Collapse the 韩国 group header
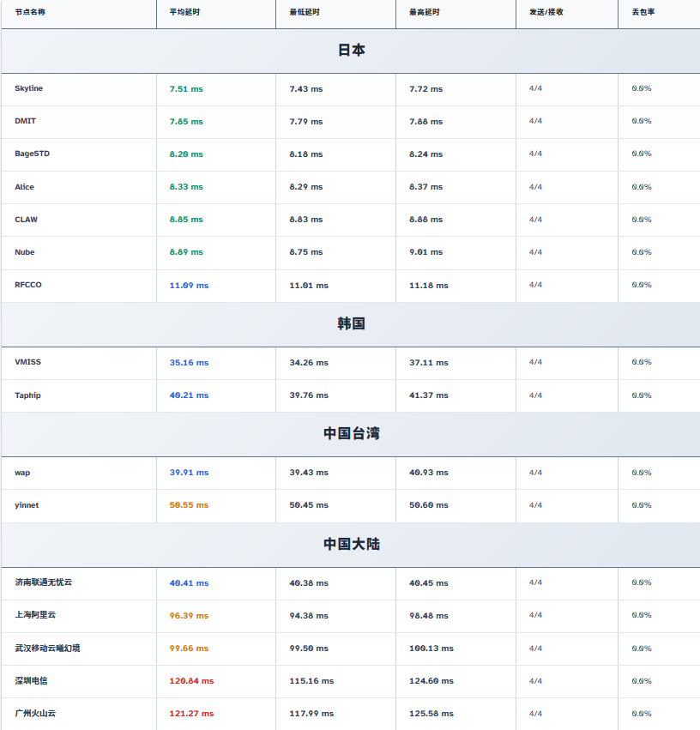This screenshot has width=700, height=730. pyautogui.click(x=351, y=324)
